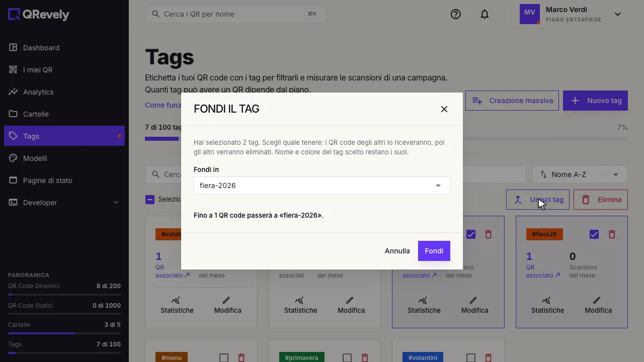Click the trash icon on the #volantini card

[489, 358]
